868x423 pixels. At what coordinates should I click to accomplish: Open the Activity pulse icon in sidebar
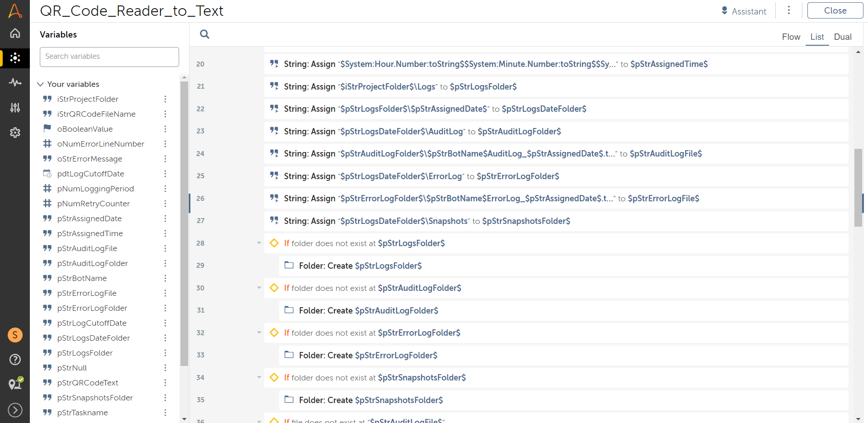pos(15,82)
